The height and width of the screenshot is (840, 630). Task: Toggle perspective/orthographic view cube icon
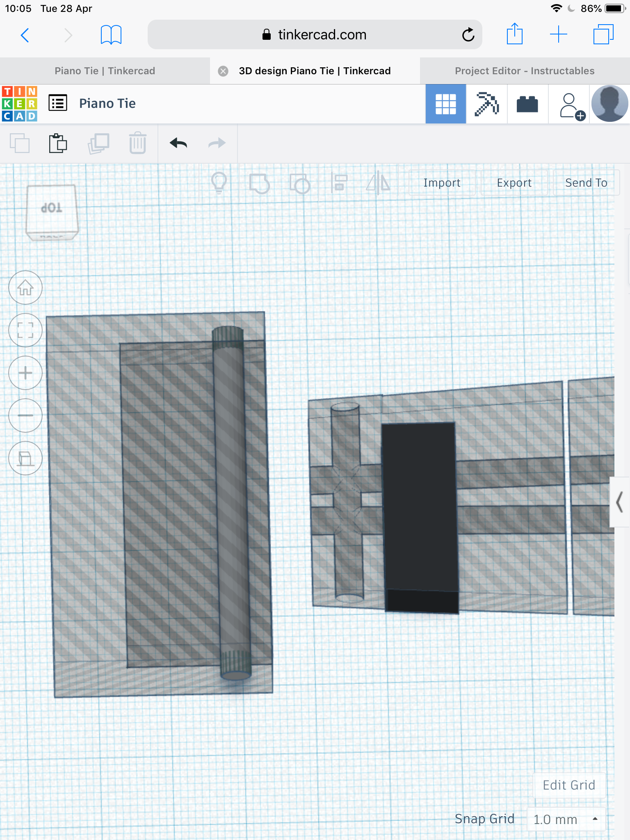tap(25, 458)
